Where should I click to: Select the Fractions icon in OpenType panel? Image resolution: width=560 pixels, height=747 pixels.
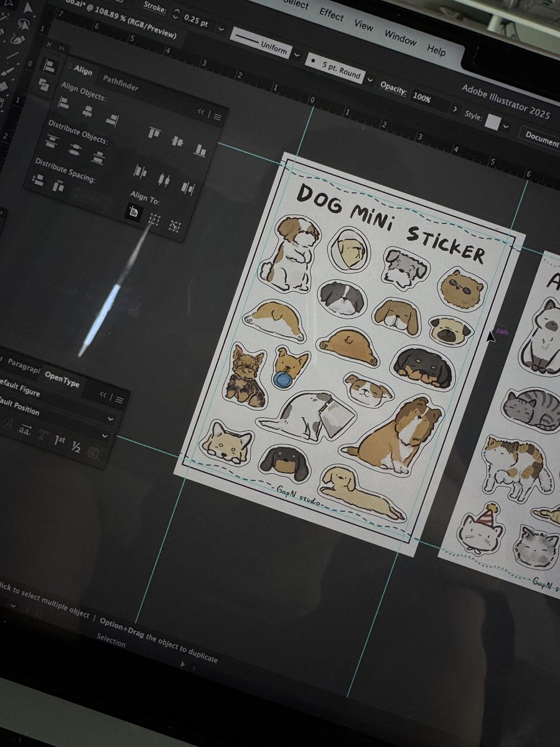(77, 447)
